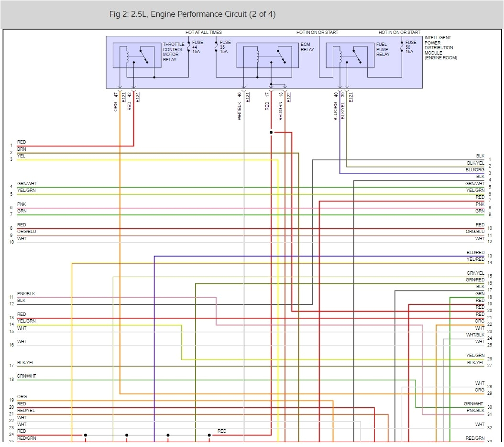Screen dimensions: 504x447
Task: Click the 'HOT AT ALL TIMES' label
Action: (203, 33)
